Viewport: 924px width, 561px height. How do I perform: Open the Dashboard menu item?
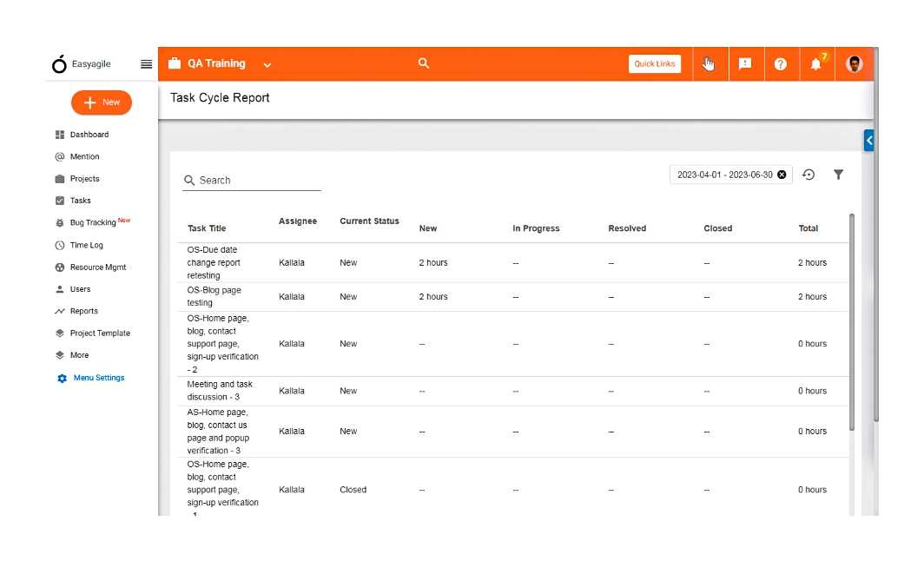click(90, 135)
